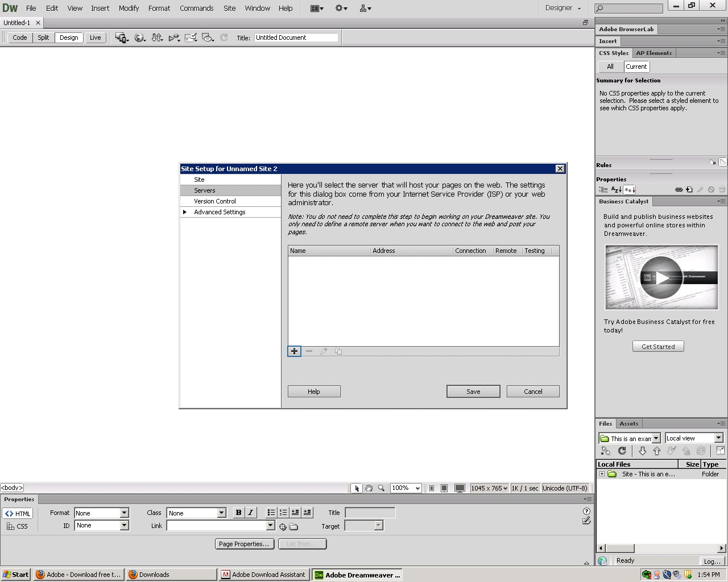Image resolution: width=728 pixels, height=582 pixels.
Task: Click Get files down-arrow icon
Action: 643,451
